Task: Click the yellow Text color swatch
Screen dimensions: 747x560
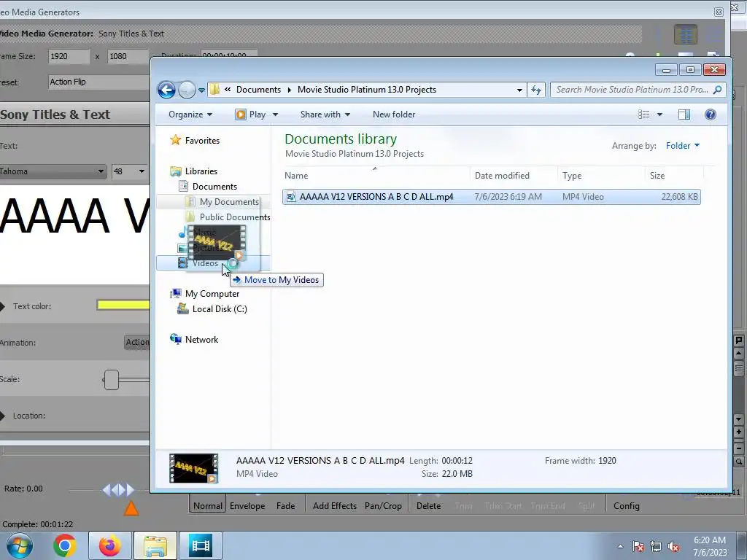Action: point(123,306)
